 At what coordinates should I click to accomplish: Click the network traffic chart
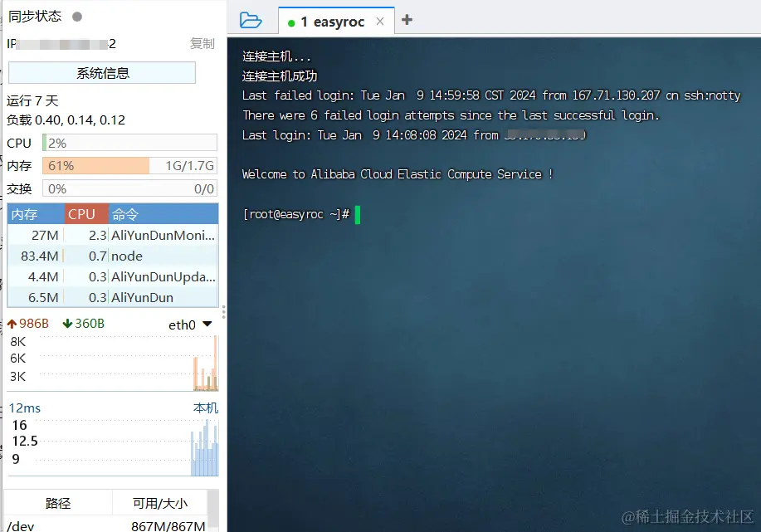[x=114, y=363]
